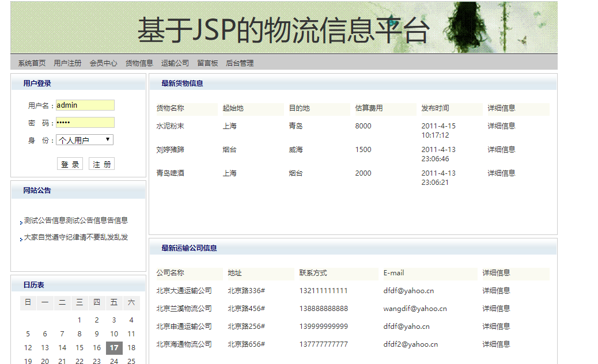The height and width of the screenshot is (364, 598).
Task: Open the 身份 identity dropdown showing 个人用户
Action: [x=84, y=139]
